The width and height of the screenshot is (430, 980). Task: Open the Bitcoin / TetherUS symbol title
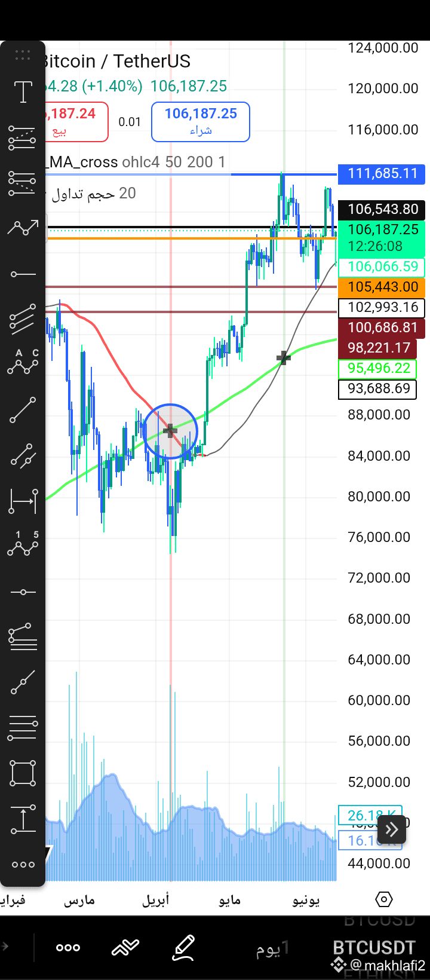pyautogui.click(x=118, y=61)
